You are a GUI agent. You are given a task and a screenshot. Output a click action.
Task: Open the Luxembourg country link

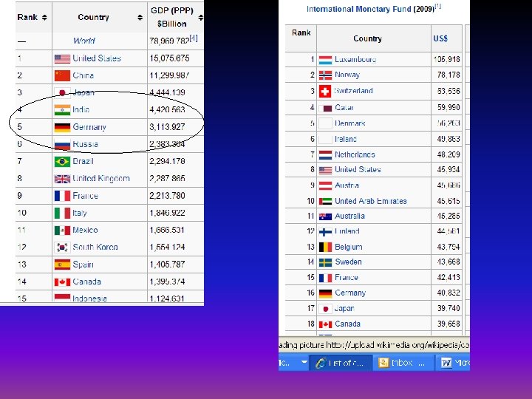coord(355,59)
